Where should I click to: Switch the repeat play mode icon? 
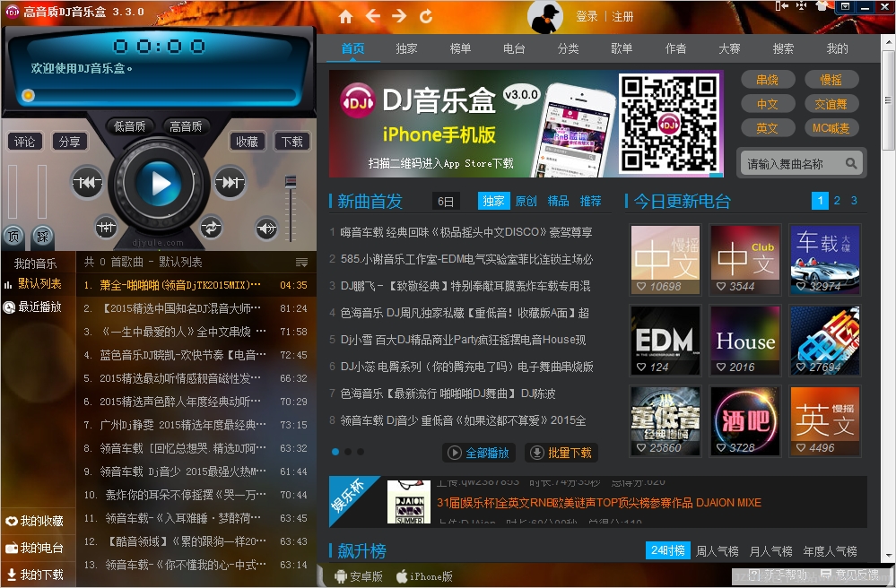[211, 228]
